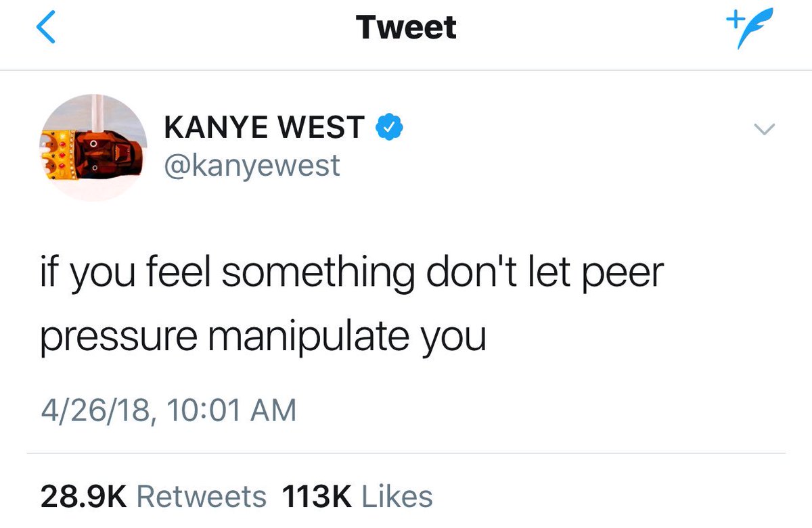Image resolution: width=812 pixels, height=528 pixels.
Task: Tap the blue verified badge
Action: [x=388, y=126]
